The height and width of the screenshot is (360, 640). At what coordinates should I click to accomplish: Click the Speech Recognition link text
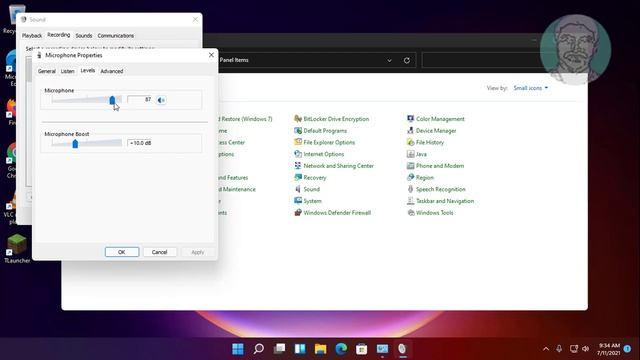click(x=441, y=189)
